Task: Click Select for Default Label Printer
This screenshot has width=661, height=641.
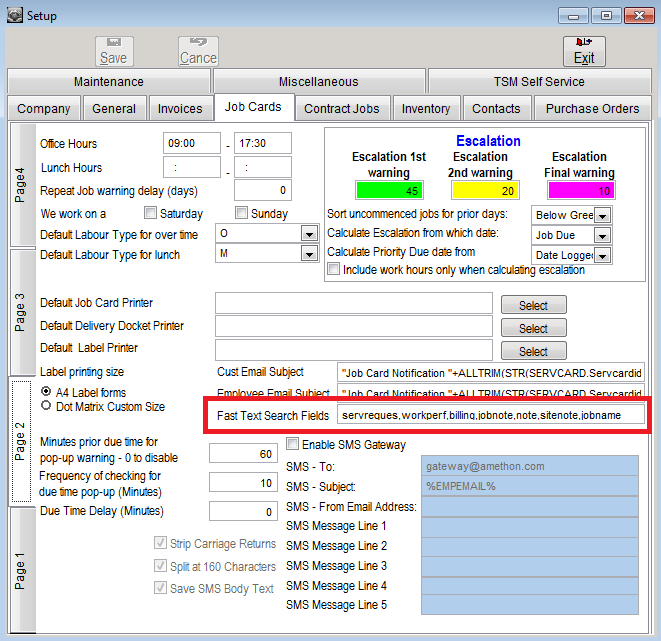Action: click(533, 351)
